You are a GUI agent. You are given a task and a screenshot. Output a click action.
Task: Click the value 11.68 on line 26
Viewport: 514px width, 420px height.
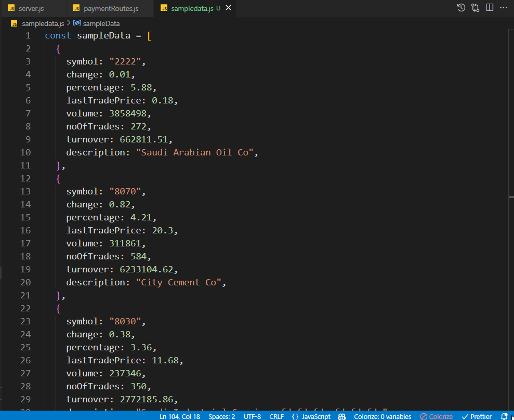[x=165, y=360]
